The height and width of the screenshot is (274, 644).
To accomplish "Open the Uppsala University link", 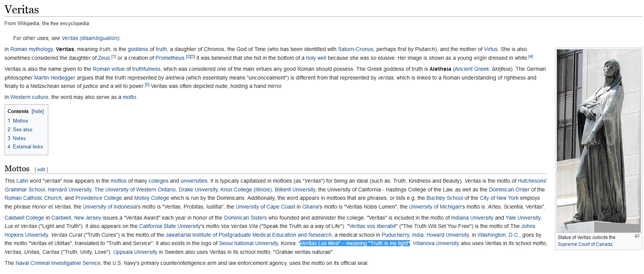I will (x=135, y=252).
